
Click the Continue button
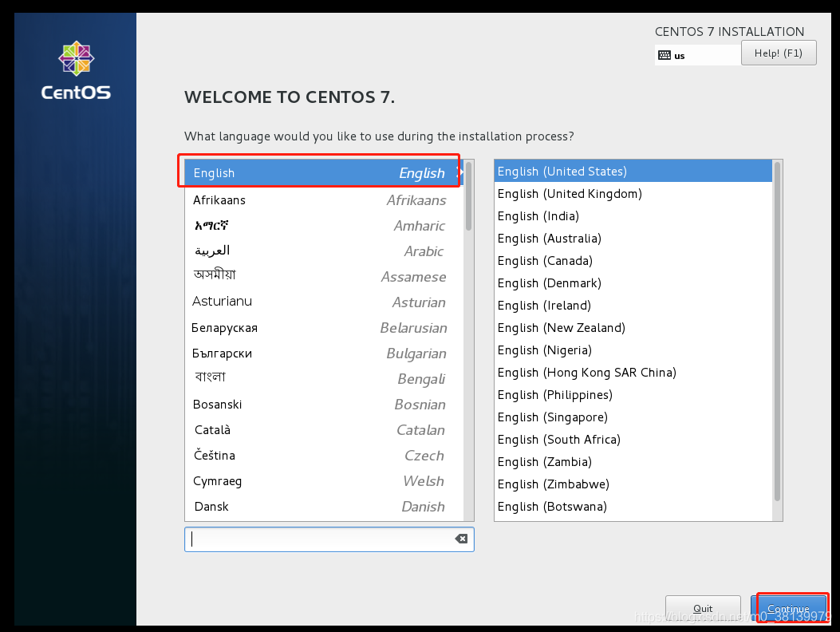click(x=788, y=609)
